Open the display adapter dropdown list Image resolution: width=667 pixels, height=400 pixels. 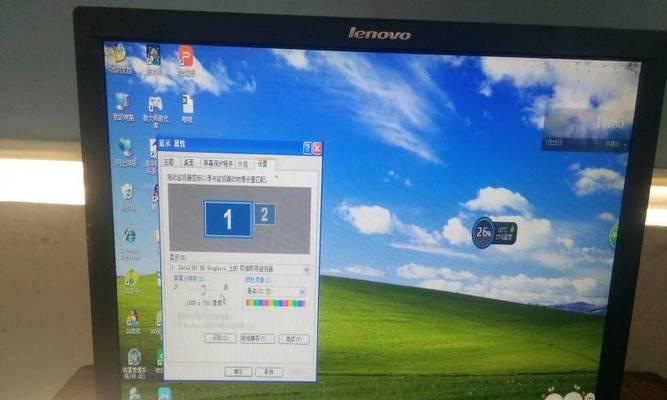239,269
